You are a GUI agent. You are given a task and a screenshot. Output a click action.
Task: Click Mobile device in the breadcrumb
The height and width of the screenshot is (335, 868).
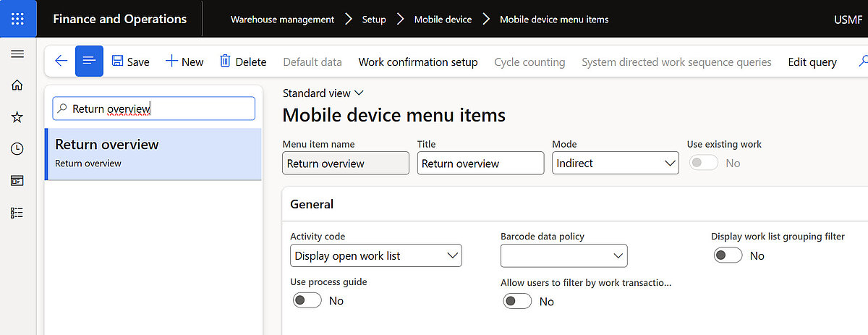click(x=443, y=20)
